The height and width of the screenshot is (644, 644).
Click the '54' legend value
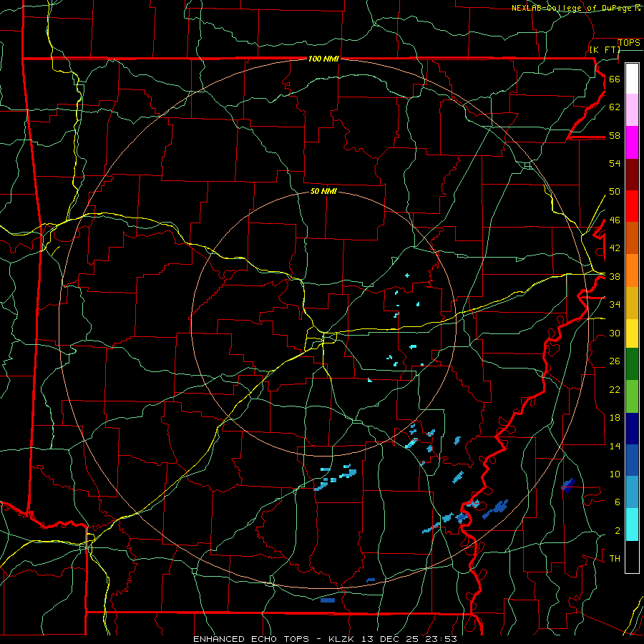[615, 163]
